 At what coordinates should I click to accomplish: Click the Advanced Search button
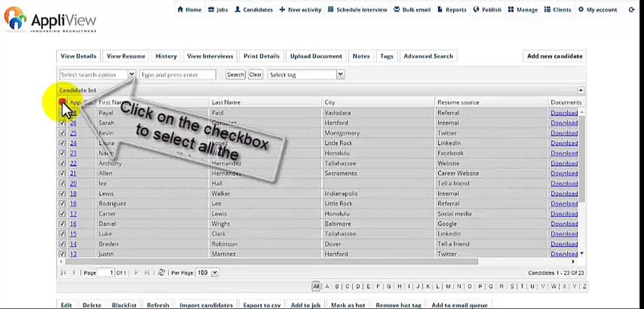(428, 56)
